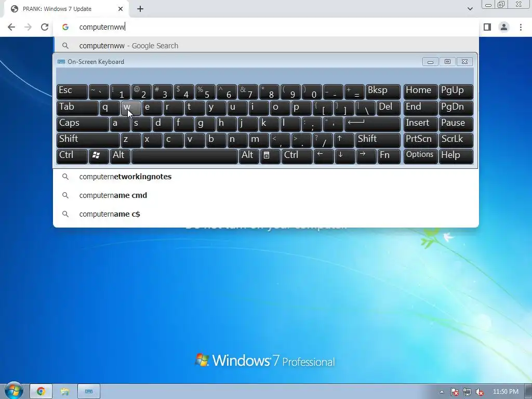Pick the 'computername cmd' suggestion
The width and height of the screenshot is (532, 399).
click(x=265, y=195)
